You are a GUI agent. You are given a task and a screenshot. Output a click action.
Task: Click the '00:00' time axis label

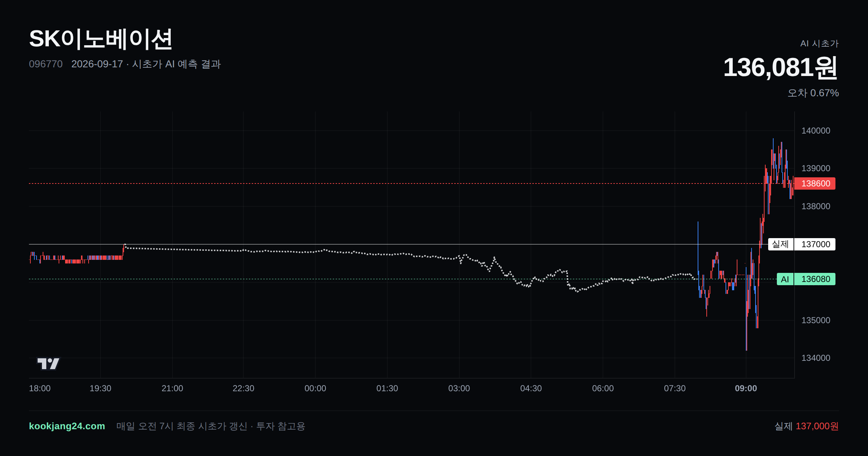click(315, 388)
